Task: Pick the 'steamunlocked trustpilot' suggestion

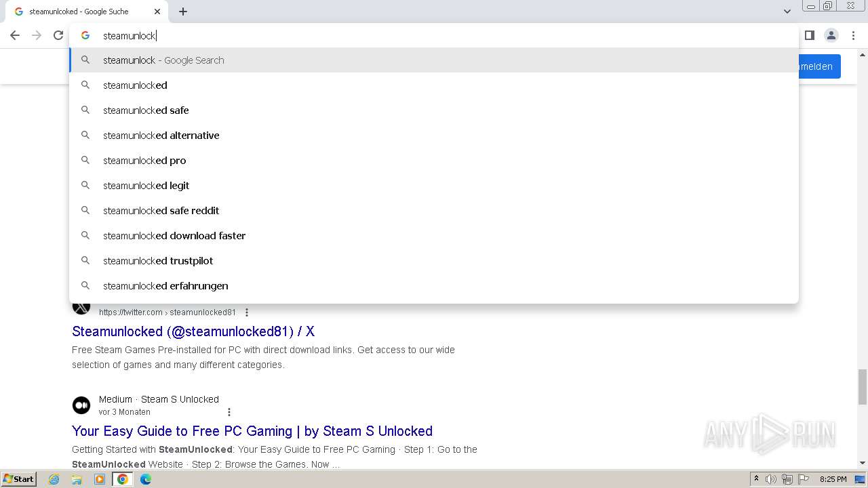Action: pos(434,261)
